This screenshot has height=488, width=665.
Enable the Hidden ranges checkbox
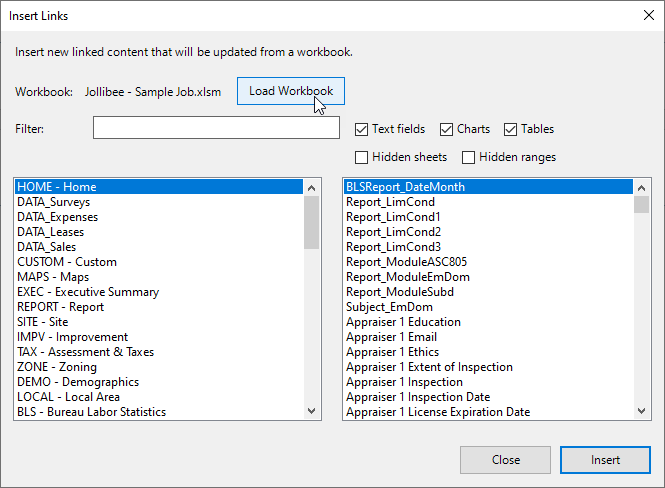point(468,157)
